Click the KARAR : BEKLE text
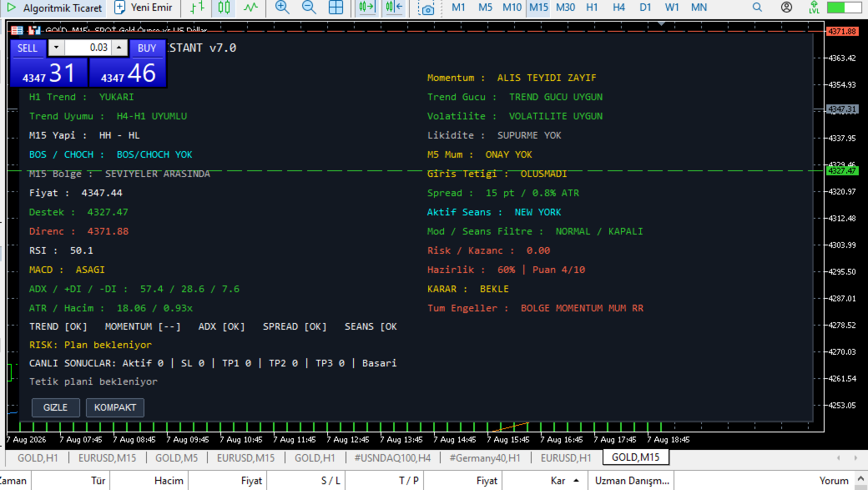The width and height of the screenshot is (868, 490). (x=467, y=289)
